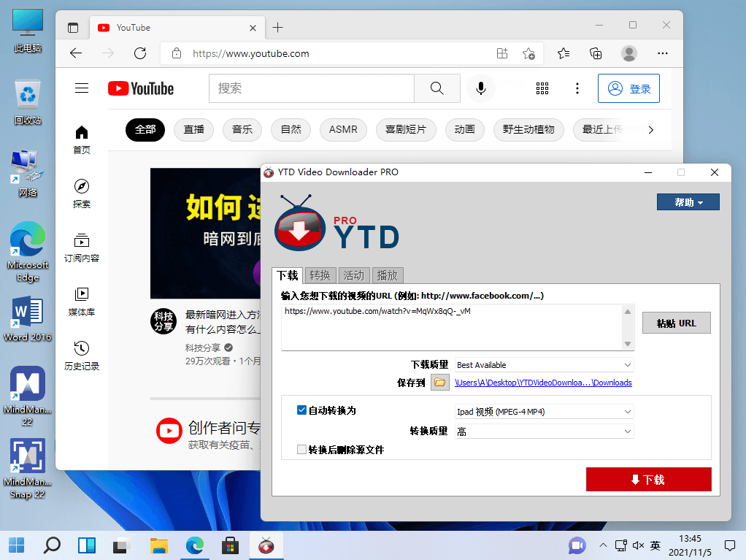
Task: Select the 下载 tab in YTD
Action: click(288, 275)
